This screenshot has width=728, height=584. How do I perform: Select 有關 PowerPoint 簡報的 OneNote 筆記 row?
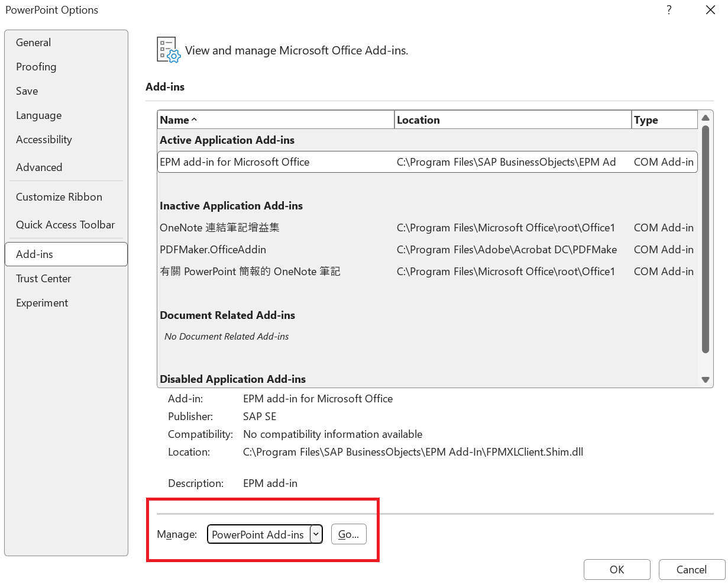(427, 272)
